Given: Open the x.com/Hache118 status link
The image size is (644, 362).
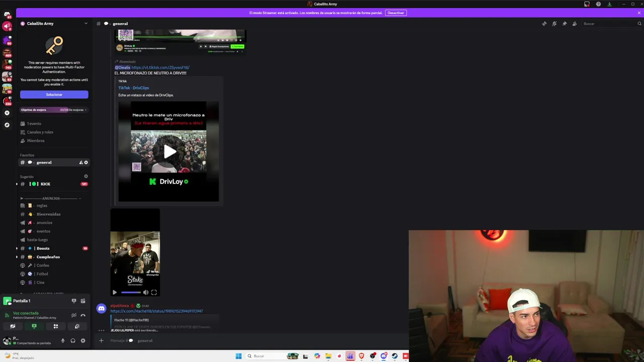Looking at the screenshot, I should [x=156, y=311].
